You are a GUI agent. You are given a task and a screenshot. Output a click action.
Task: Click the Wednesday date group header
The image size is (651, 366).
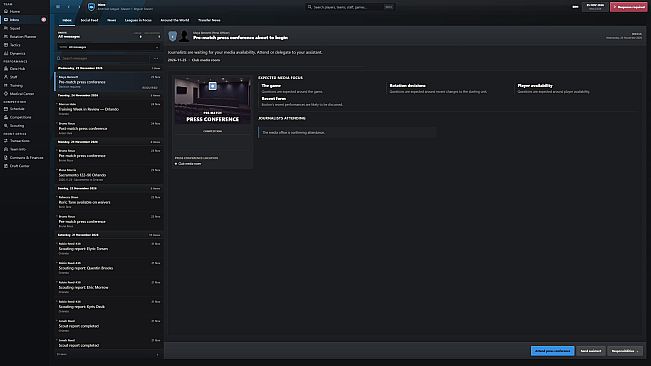[x=109, y=68]
